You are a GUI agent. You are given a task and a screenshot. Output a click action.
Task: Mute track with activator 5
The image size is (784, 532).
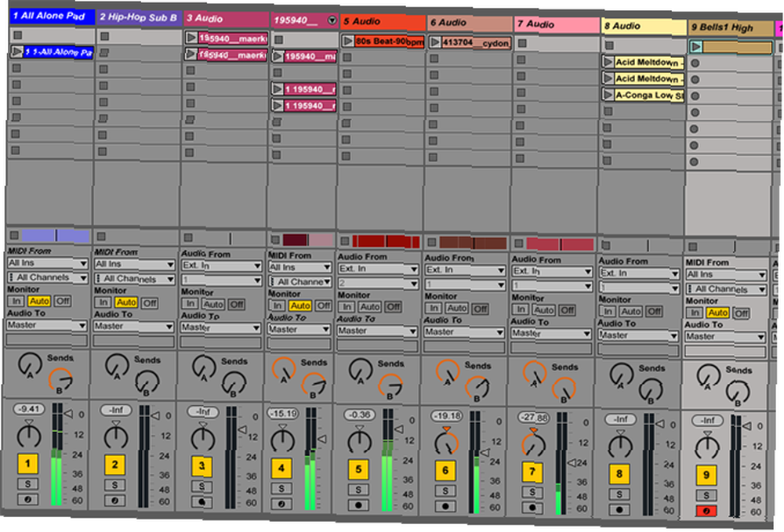358,469
